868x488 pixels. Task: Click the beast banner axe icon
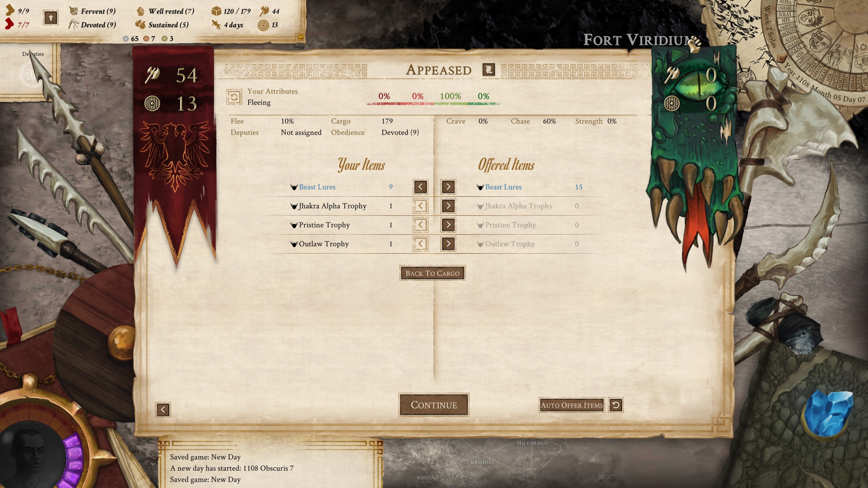tap(672, 74)
